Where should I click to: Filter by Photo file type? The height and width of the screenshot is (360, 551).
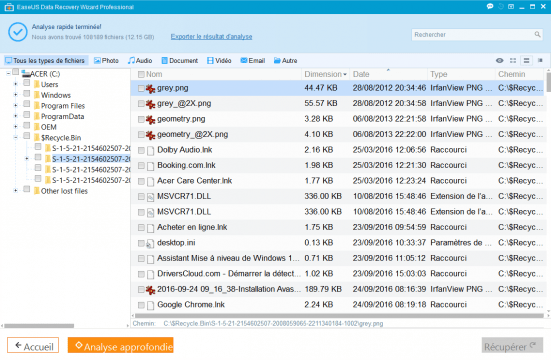coord(106,60)
